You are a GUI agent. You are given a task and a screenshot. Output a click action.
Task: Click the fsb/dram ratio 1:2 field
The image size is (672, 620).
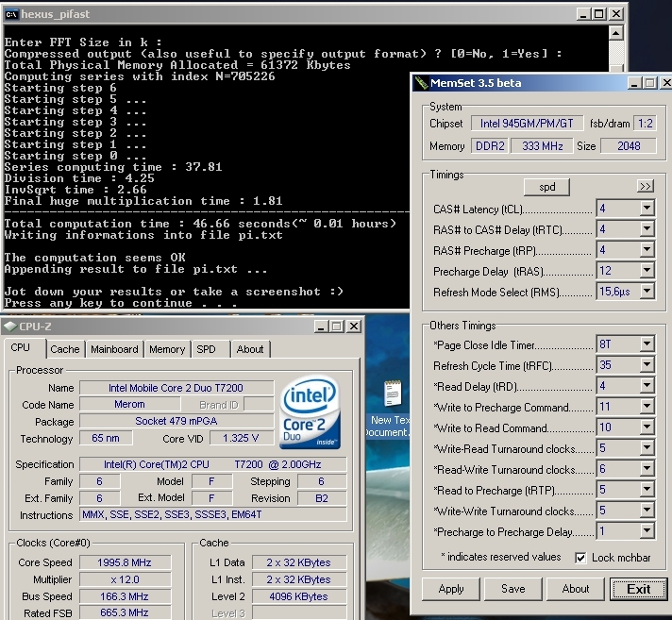click(x=645, y=124)
